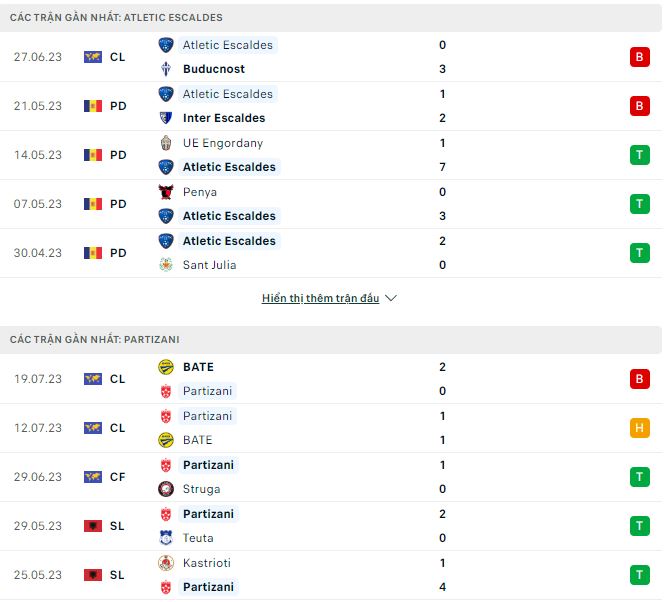Click the Teuta club logo
This screenshot has height=602, width=667.
166,538
